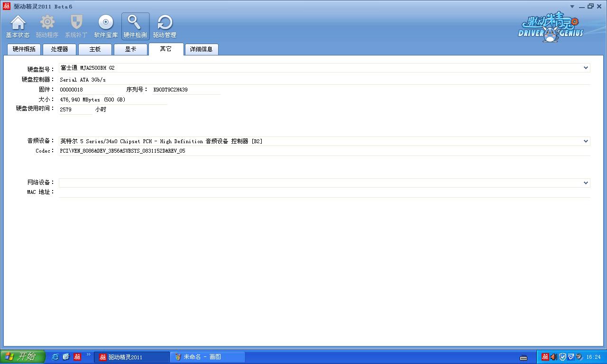Open the volume speaker tray icon
607x364 pixels.
coord(553,357)
